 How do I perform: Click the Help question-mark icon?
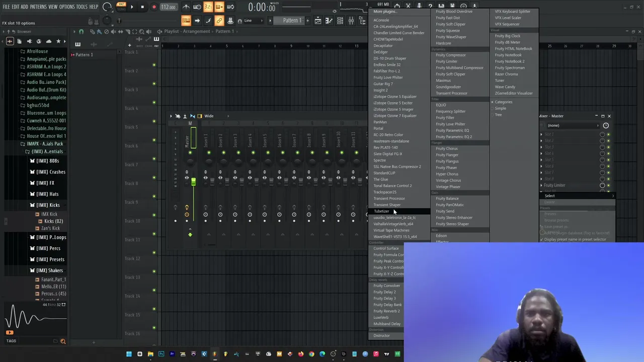click(x=430, y=6)
